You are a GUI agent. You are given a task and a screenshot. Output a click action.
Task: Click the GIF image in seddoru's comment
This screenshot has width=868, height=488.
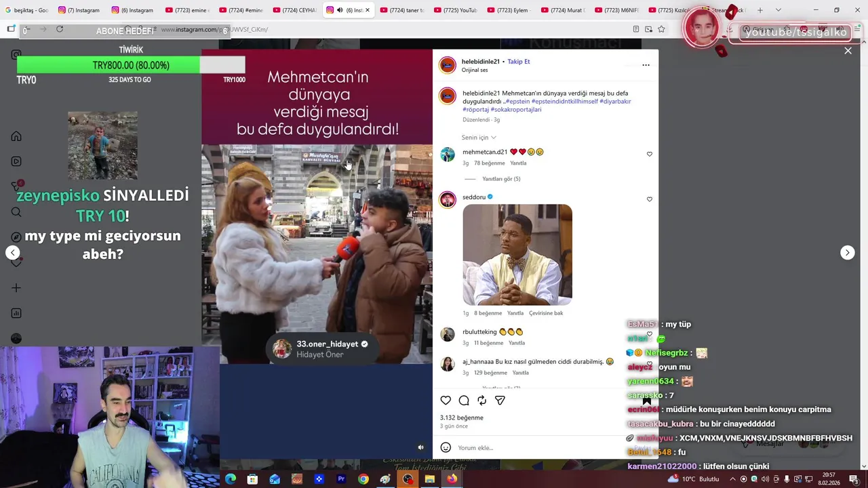click(x=517, y=255)
